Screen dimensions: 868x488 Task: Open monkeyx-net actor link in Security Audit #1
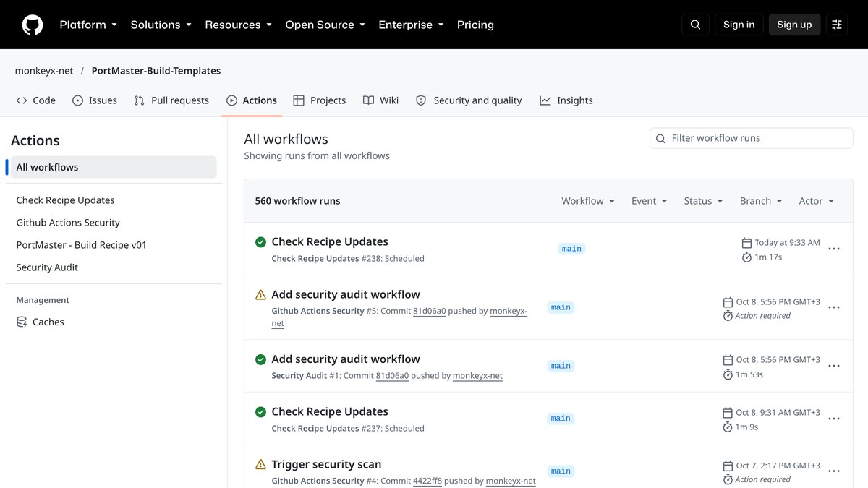click(x=477, y=376)
